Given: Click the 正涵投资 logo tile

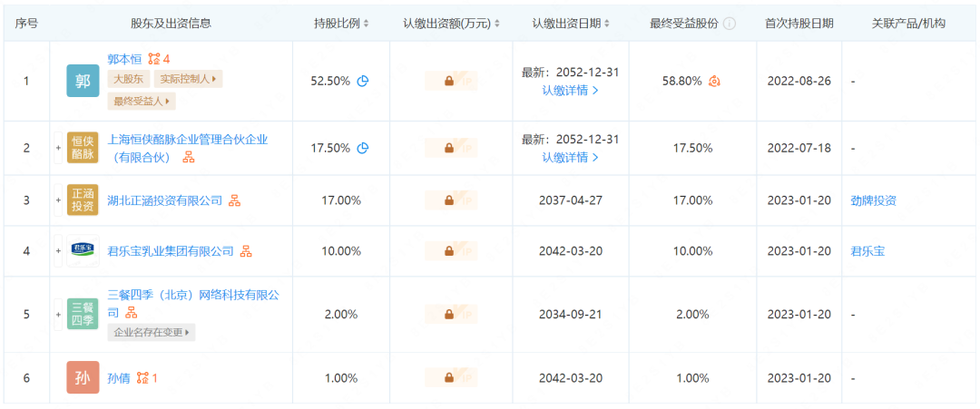Looking at the screenshot, I should (x=83, y=200).
